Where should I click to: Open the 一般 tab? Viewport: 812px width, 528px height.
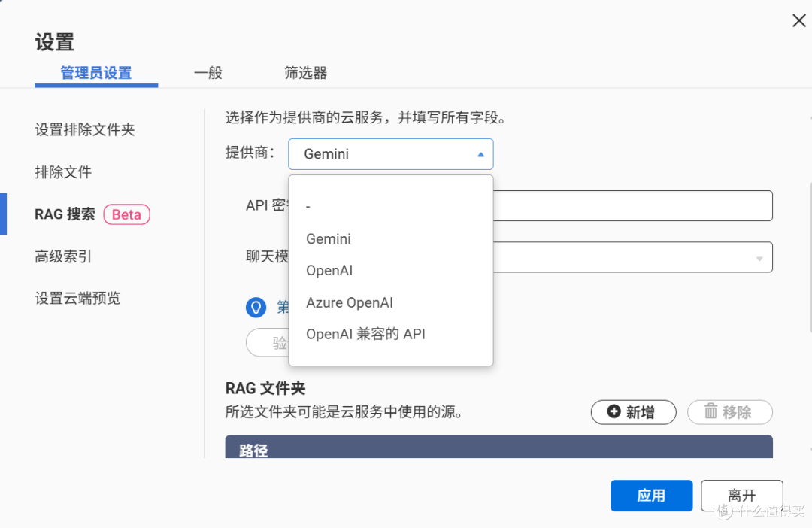[x=208, y=73]
